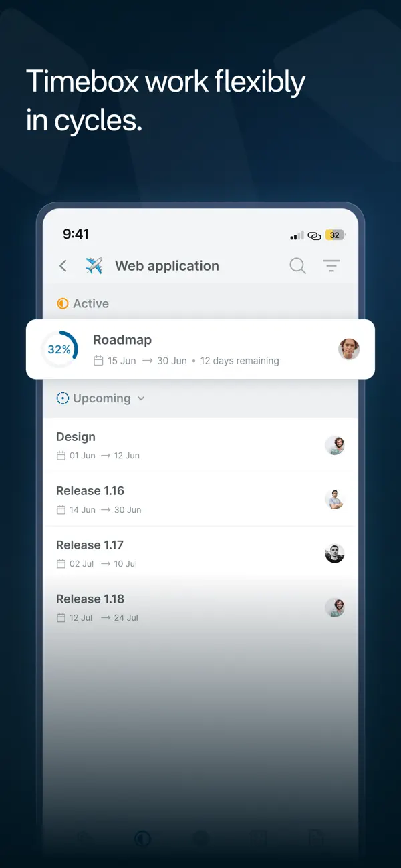Viewport: 401px width, 868px height.
Task: Tap the 9:41 clock in status bar
Action: (76, 234)
